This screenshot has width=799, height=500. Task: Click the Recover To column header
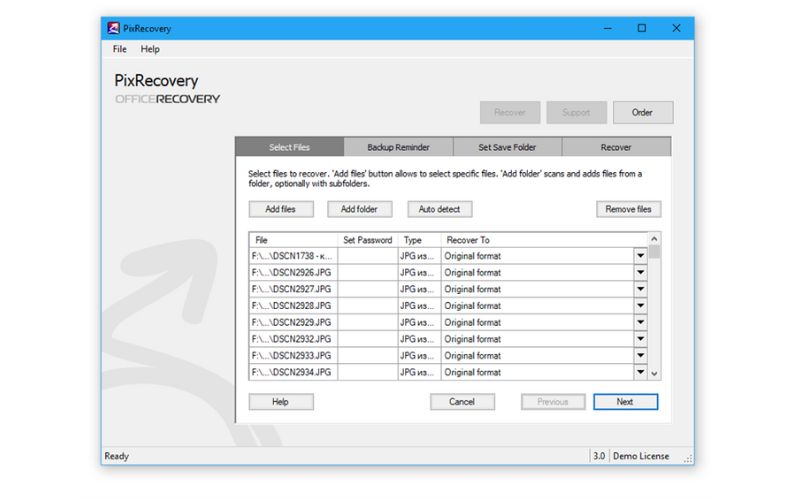tap(544, 240)
